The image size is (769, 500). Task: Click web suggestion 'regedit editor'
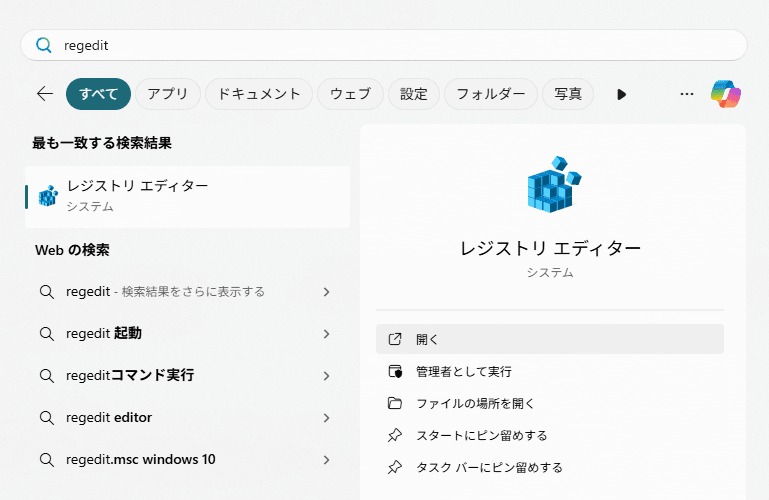click(x=187, y=418)
